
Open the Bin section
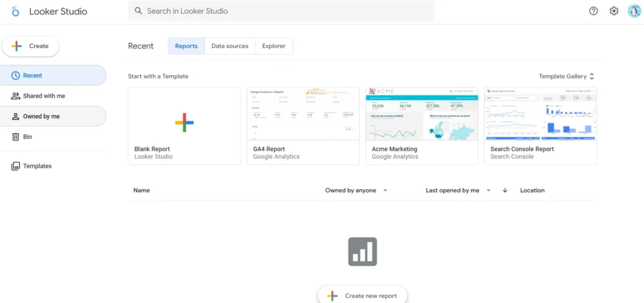(x=53, y=136)
